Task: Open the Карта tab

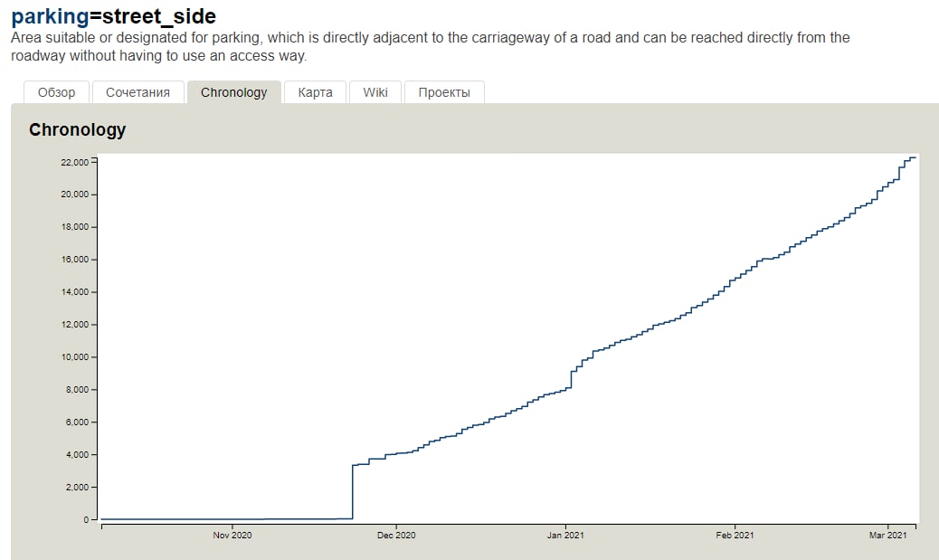Action: coord(315,92)
